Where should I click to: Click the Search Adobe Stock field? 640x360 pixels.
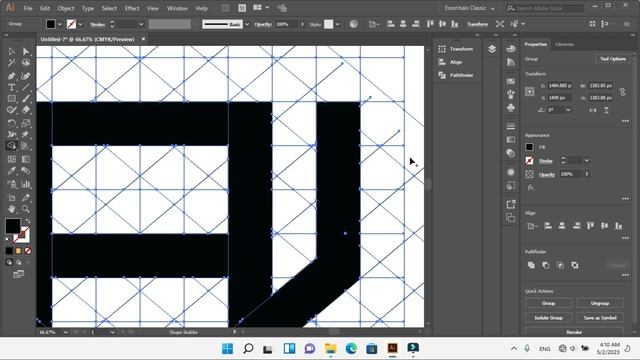545,8
